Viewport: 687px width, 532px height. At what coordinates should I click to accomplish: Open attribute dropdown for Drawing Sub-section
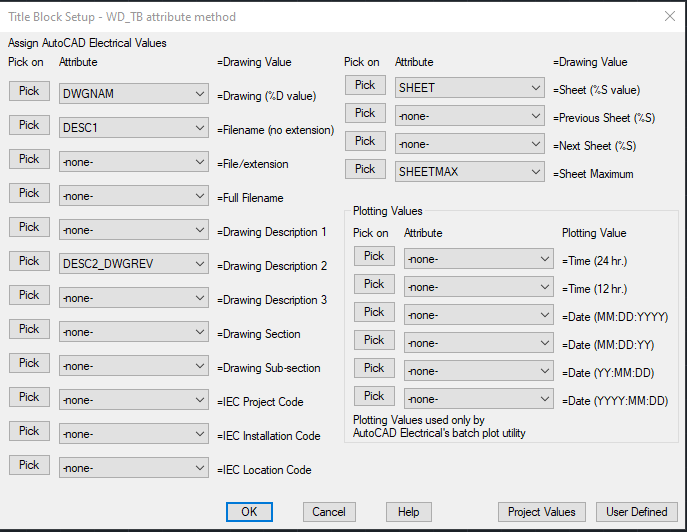coord(134,366)
